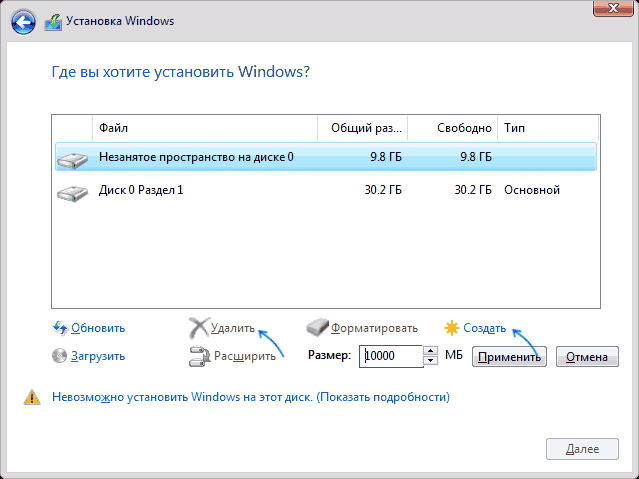This screenshot has width=639, height=479.
Task: Close the Windows Setup window
Action: pos(613,8)
